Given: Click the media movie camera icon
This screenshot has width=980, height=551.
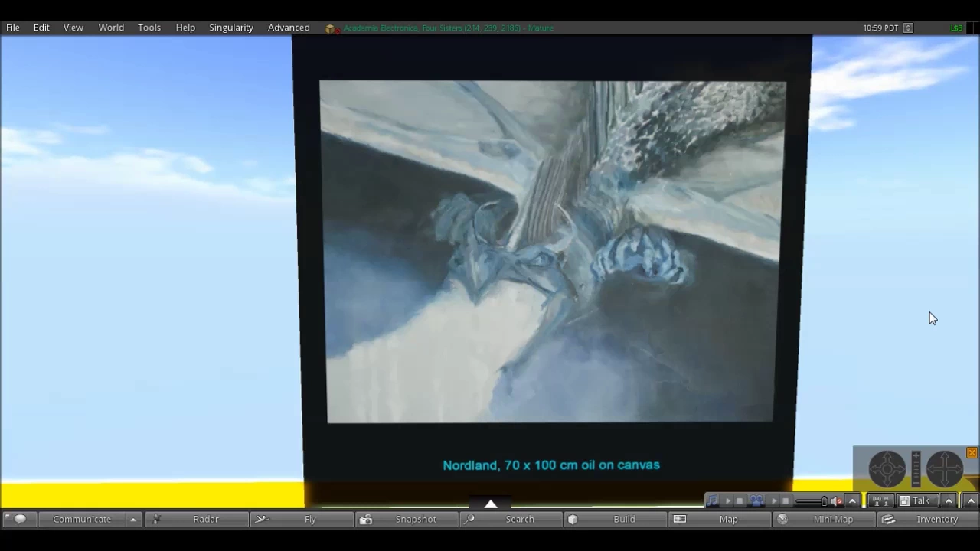Looking at the screenshot, I should pyautogui.click(x=756, y=500).
